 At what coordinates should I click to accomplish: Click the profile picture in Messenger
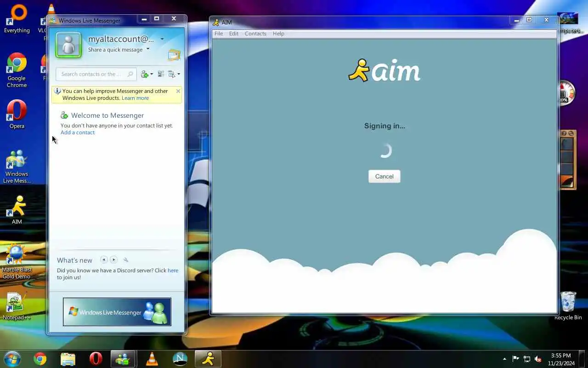[68, 45]
